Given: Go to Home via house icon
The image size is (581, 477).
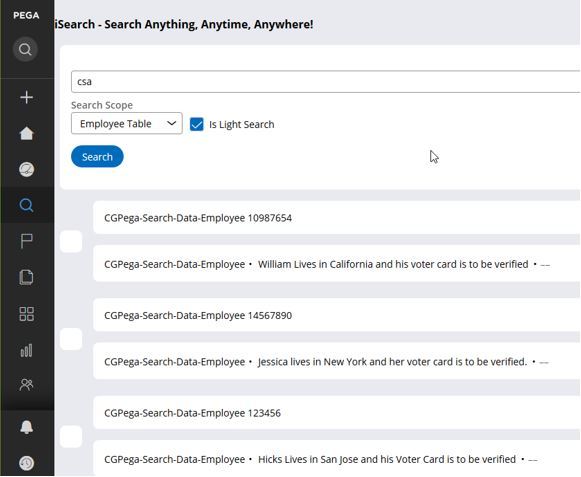Looking at the screenshot, I should tap(26, 133).
